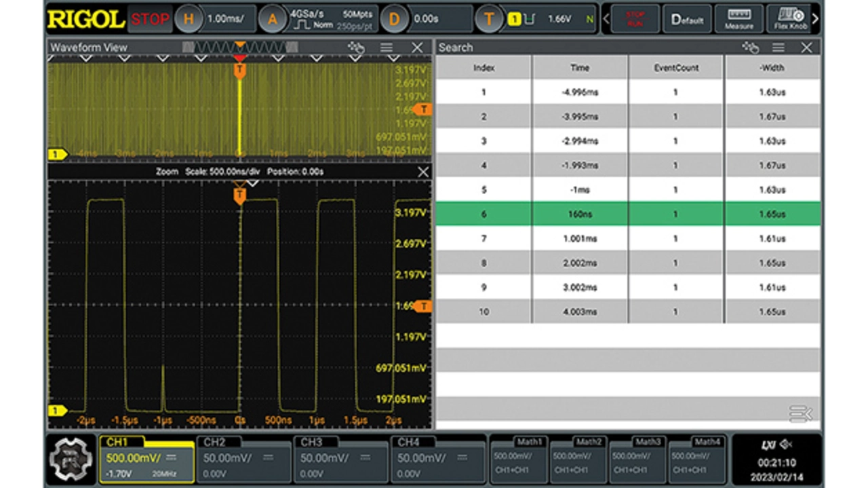
Task: Open the Search panel hamburger menu
Action: point(778,48)
